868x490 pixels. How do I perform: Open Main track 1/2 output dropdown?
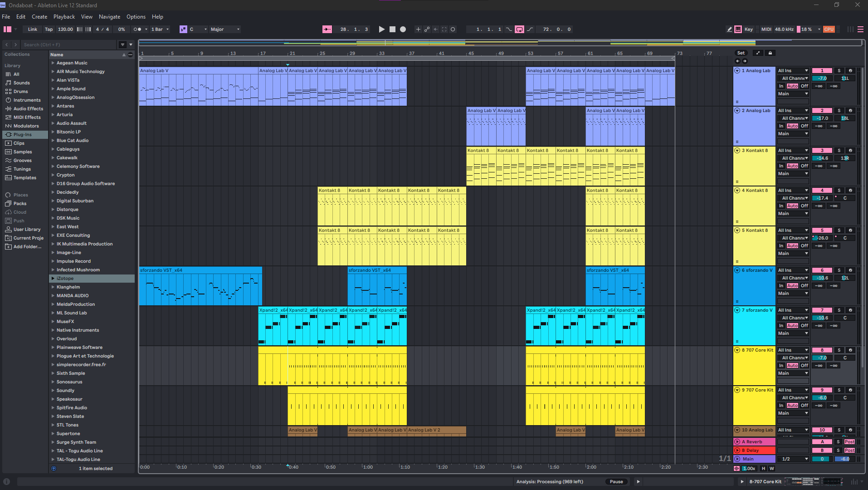click(x=793, y=459)
